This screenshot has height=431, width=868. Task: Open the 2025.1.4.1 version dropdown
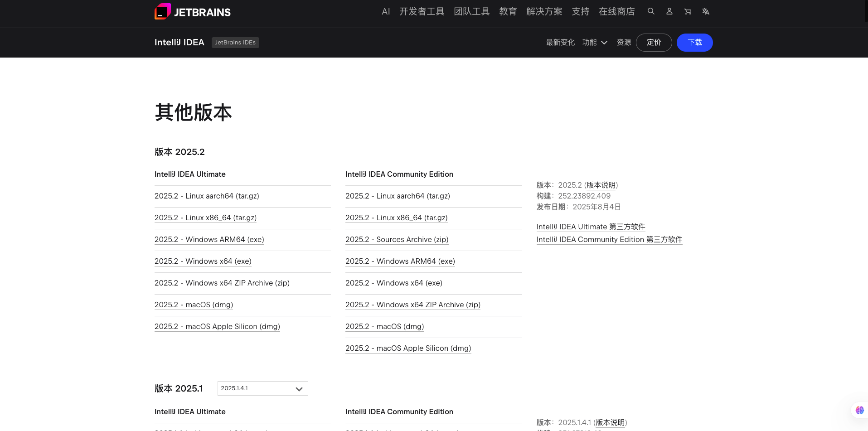pos(263,388)
